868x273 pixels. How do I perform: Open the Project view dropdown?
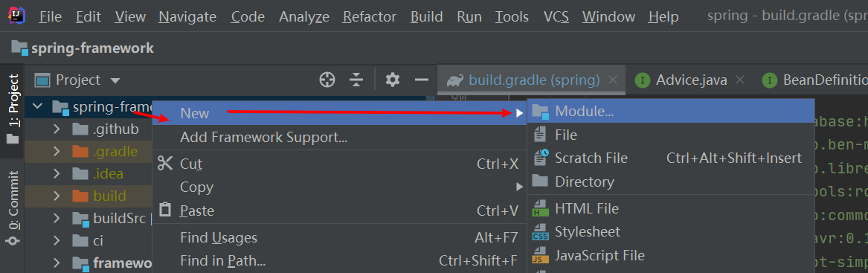click(x=77, y=80)
